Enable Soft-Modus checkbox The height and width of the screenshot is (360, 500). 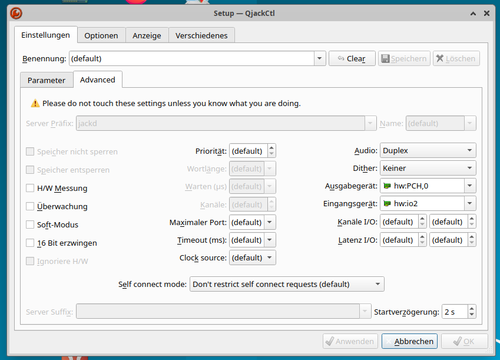tap(30, 225)
